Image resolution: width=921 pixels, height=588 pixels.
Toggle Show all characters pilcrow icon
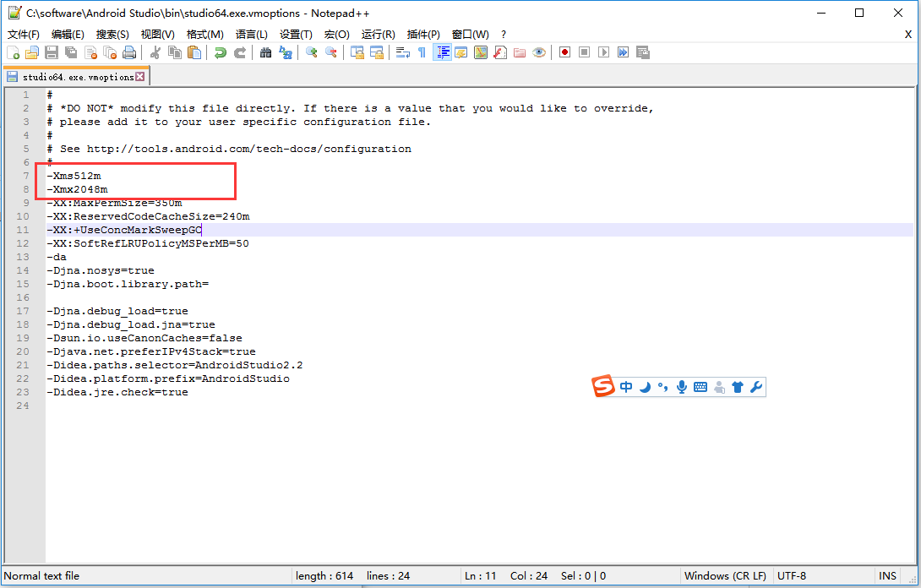pos(422,53)
